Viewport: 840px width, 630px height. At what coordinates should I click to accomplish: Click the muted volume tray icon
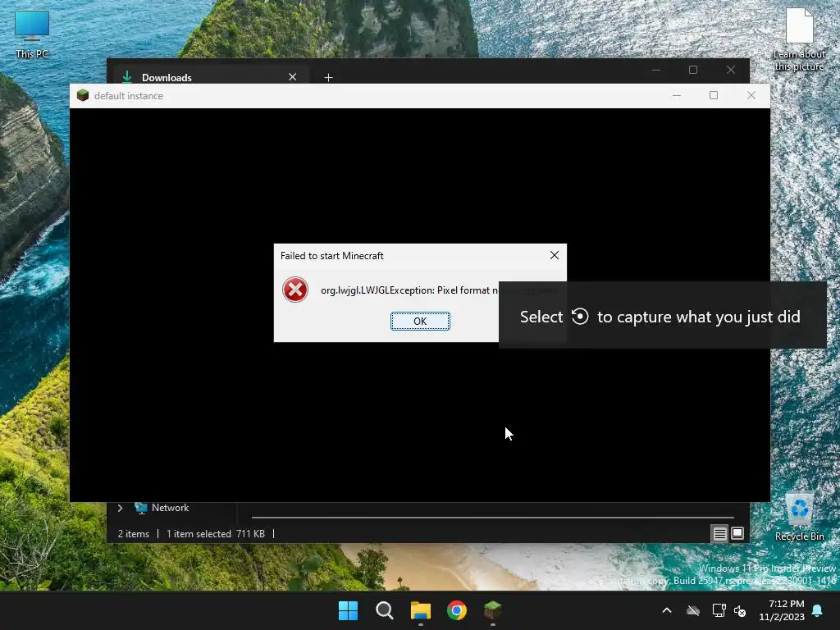pyautogui.click(x=740, y=610)
